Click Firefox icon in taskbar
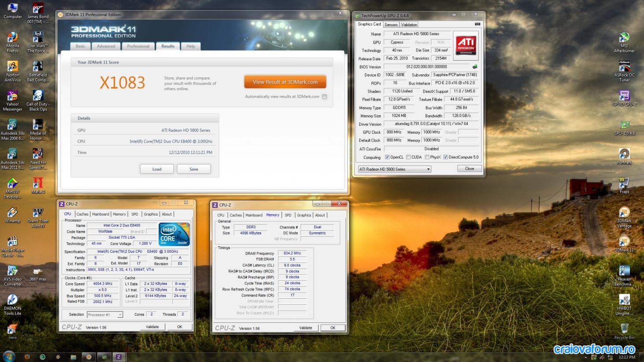Screen dimensions: 644x362 [27, 357]
